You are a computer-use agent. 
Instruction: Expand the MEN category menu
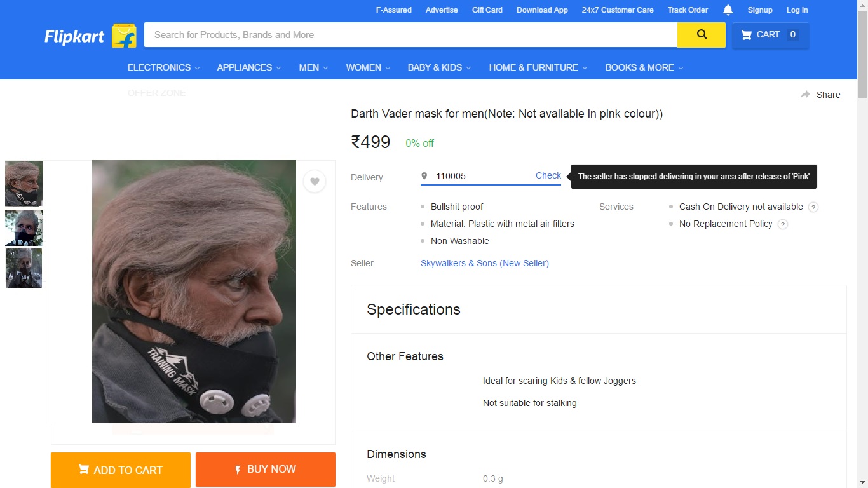point(313,67)
